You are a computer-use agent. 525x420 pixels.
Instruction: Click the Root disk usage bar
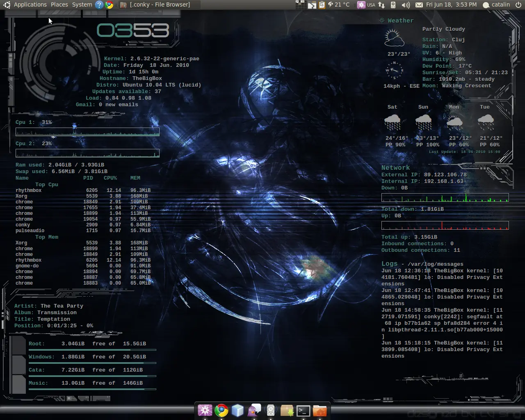coord(92,350)
